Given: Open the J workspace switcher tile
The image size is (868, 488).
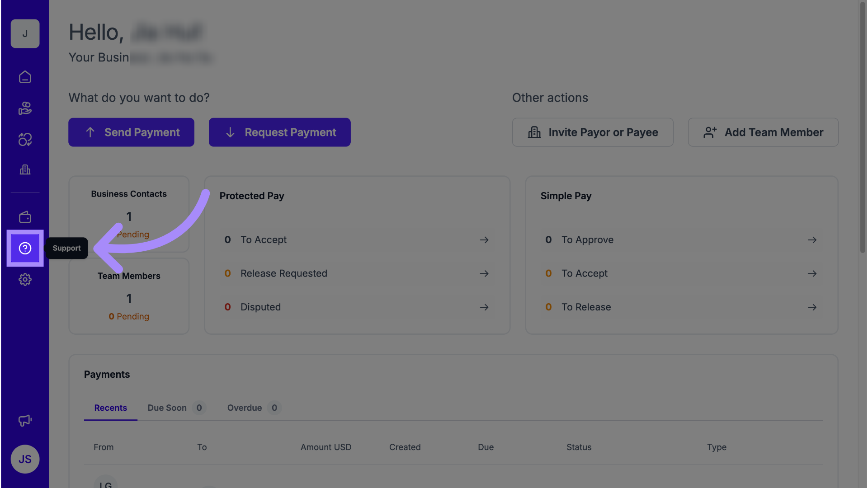Looking at the screenshot, I should pos(25,34).
